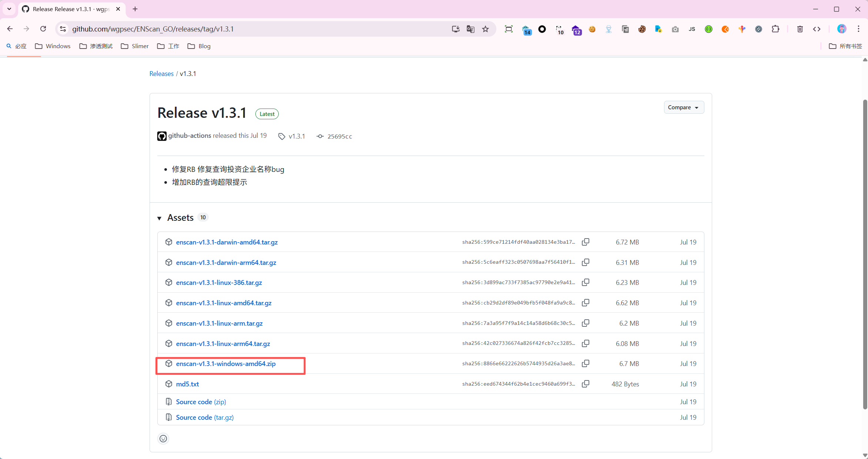
Task: Open browser Extensions puzzle icon
Action: [x=775, y=29]
